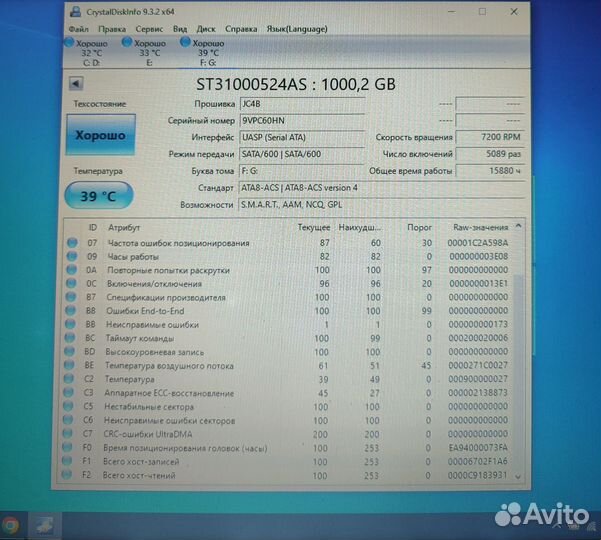Click the status icon of attribute C2 Температура
601x540 pixels.
(68, 379)
